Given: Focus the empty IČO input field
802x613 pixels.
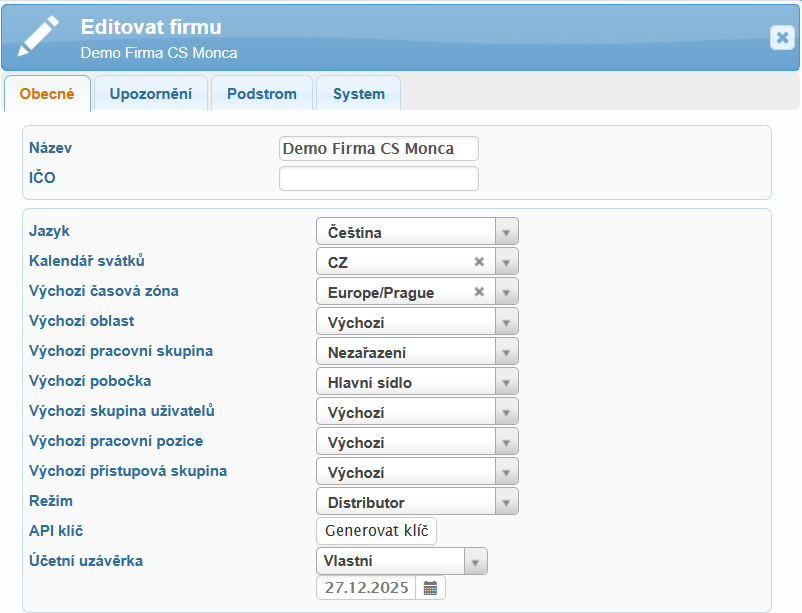Looking at the screenshot, I should point(378,179).
